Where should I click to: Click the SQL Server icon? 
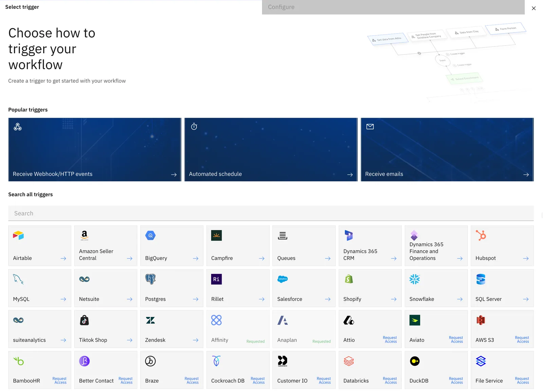481,279
